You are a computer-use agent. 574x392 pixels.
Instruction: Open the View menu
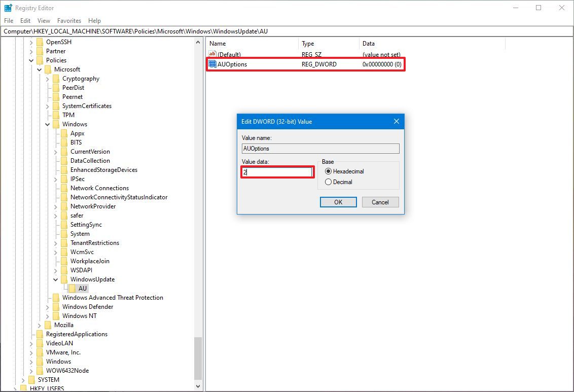[44, 20]
